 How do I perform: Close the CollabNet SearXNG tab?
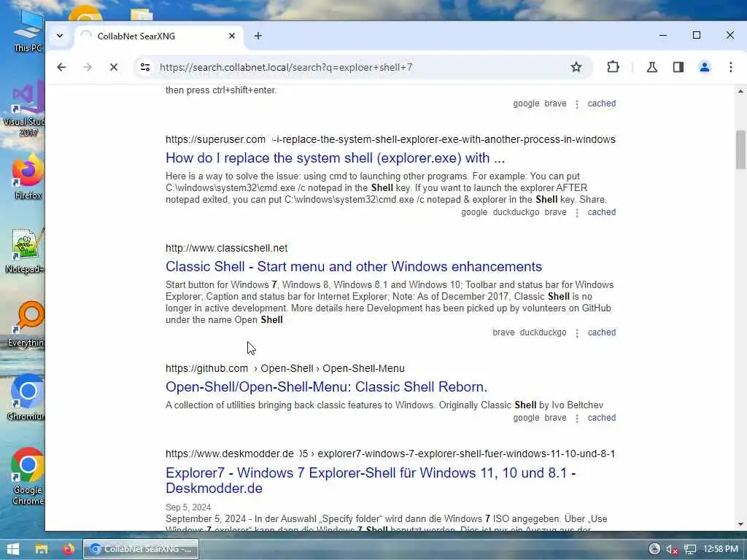click(231, 36)
